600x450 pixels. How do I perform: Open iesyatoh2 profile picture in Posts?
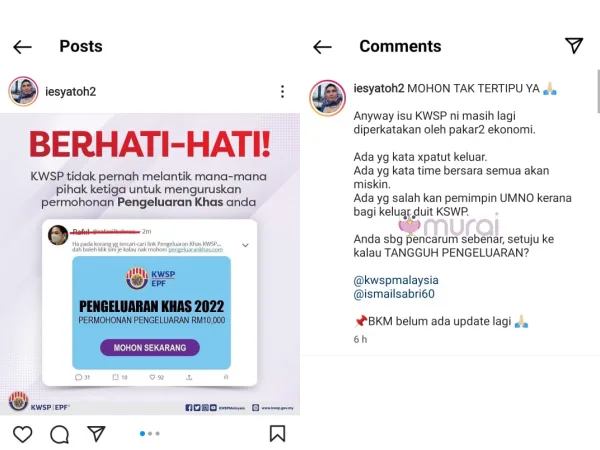click(23, 91)
